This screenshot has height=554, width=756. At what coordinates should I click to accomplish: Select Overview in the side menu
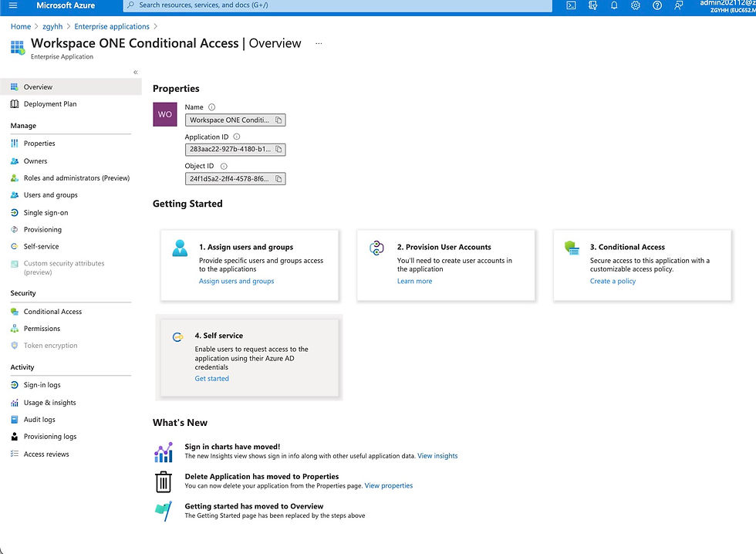[71, 86]
